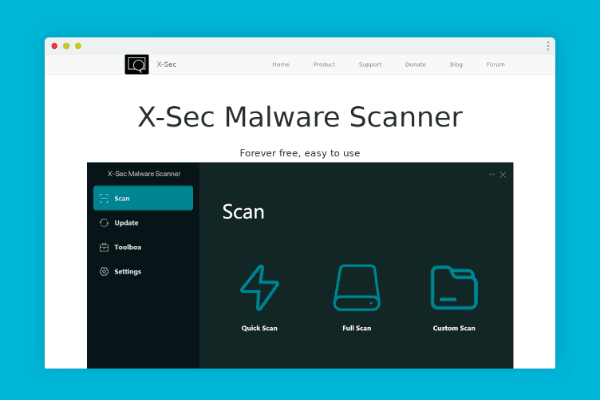Go to the Home page
Image resolution: width=600 pixels, height=400 pixels.
click(281, 64)
